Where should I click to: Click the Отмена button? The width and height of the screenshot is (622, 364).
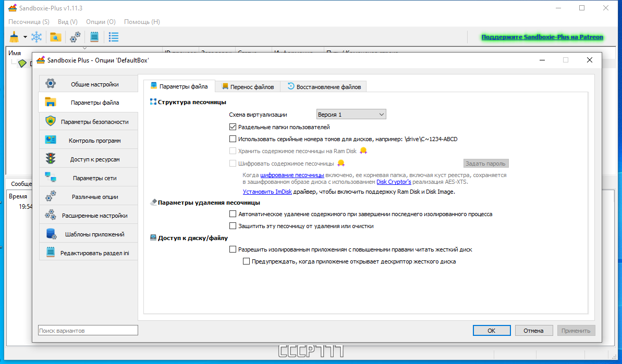533,330
